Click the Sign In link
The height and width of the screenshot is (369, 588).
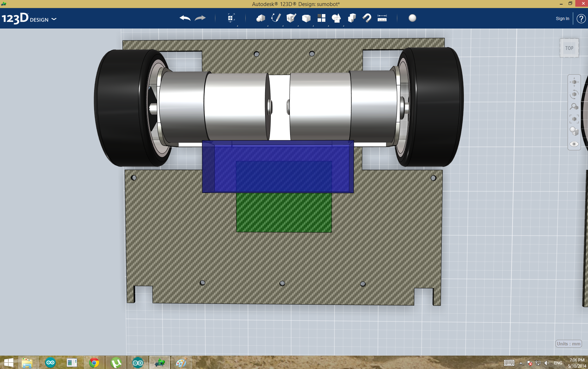pos(562,18)
